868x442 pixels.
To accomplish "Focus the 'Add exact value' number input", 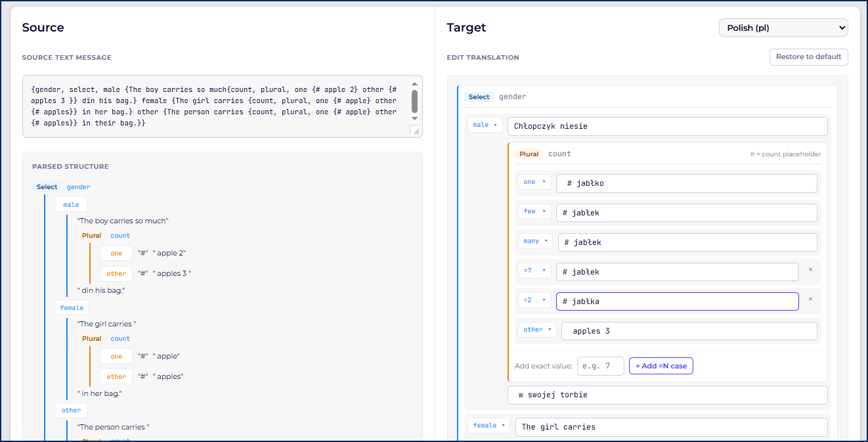I will (601, 366).
